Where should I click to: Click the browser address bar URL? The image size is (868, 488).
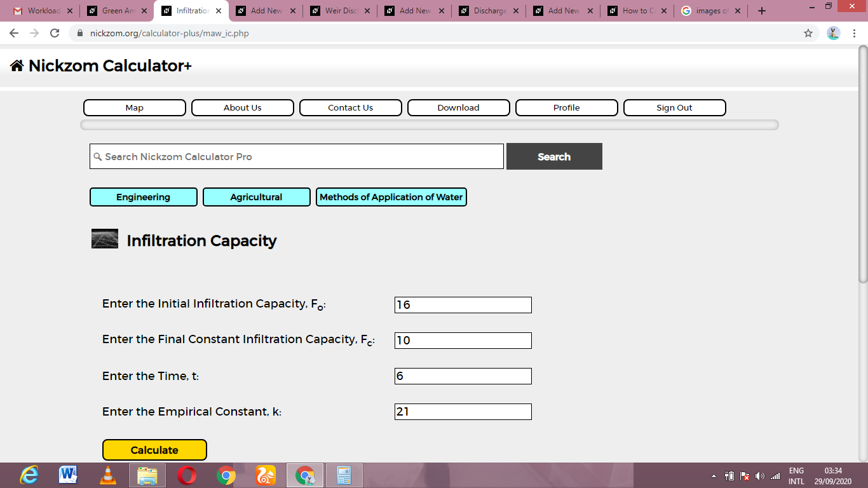pyautogui.click(x=169, y=33)
